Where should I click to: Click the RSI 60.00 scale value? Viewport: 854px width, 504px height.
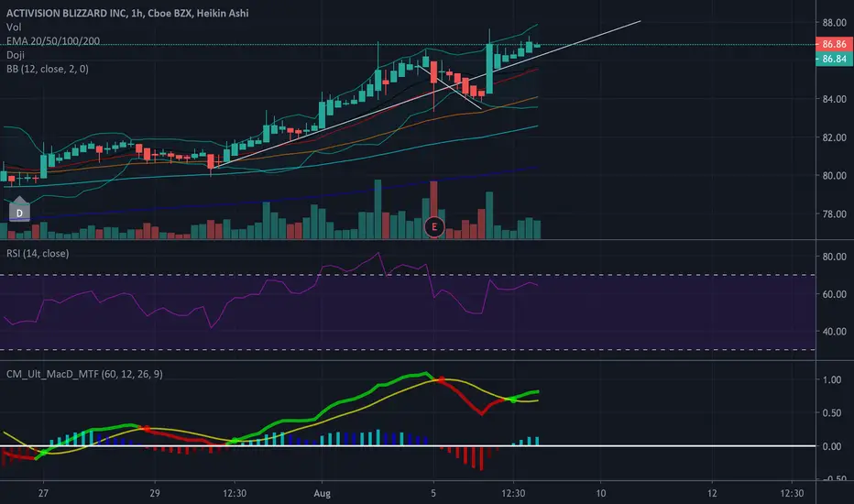pyautogui.click(x=835, y=294)
